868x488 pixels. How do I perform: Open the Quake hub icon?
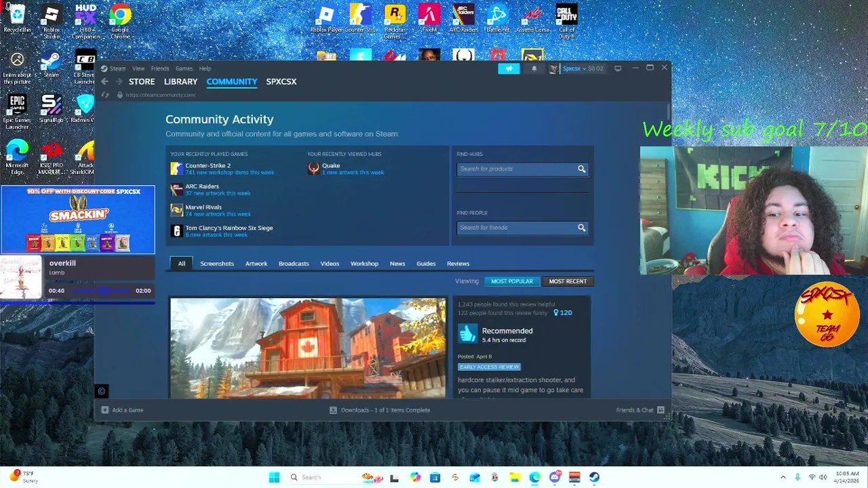click(313, 169)
